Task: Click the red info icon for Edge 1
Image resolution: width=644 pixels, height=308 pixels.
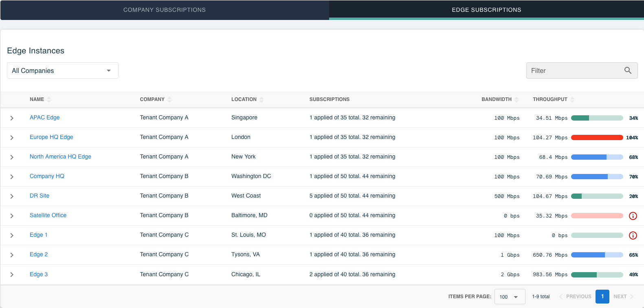Action: 633,235
